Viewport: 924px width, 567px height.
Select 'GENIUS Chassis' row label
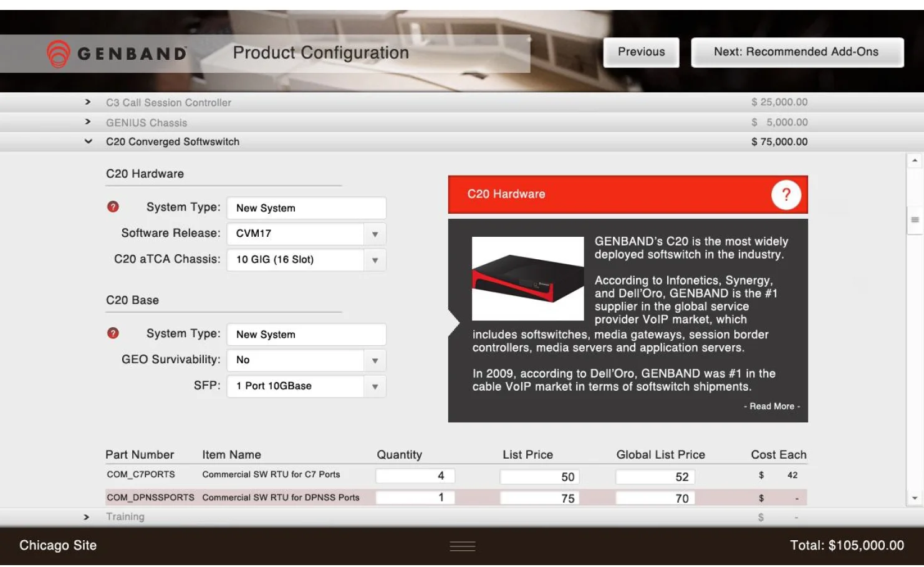[x=147, y=123]
